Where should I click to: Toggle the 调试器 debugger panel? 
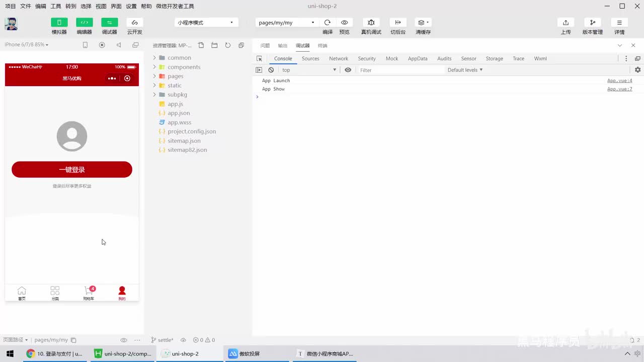pyautogui.click(x=110, y=23)
